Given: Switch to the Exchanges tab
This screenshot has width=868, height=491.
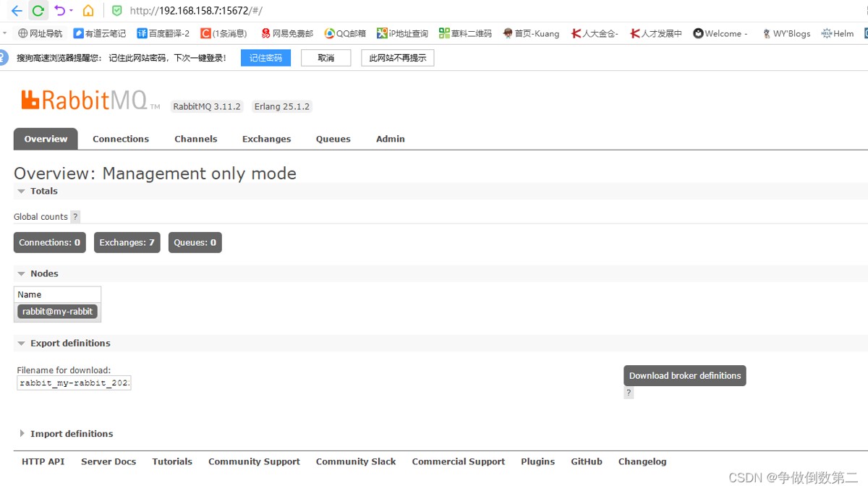Looking at the screenshot, I should (x=267, y=139).
